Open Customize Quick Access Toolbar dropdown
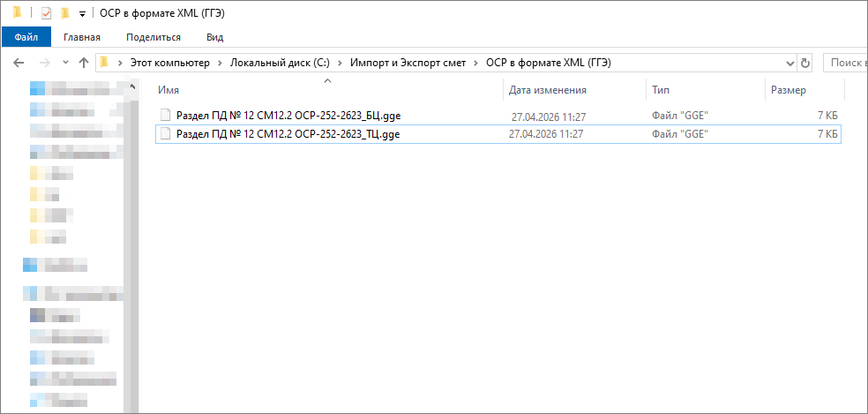Screen dimensions: 868x414 pyautogui.click(x=83, y=12)
